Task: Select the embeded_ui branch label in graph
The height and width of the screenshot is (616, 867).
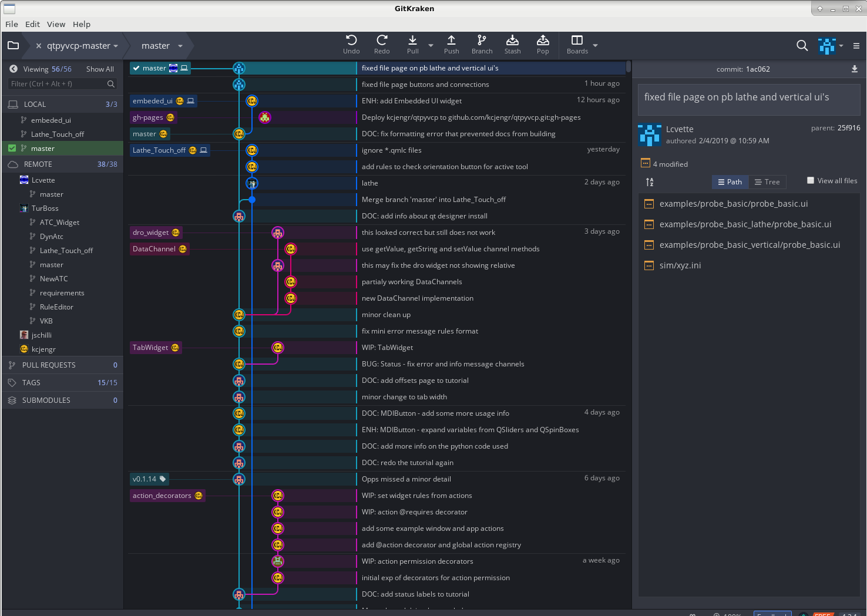Action: point(163,101)
